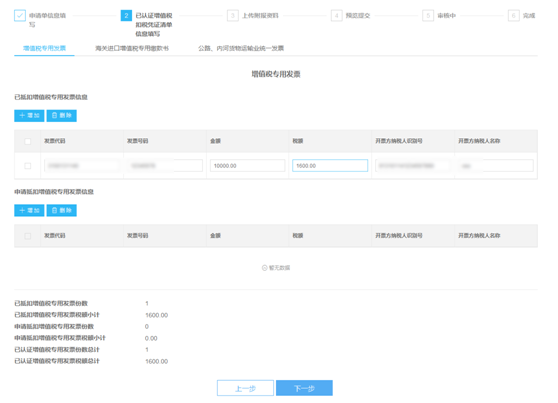Click 税额 column header in second table
The image size is (558, 403).
(298, 236)
